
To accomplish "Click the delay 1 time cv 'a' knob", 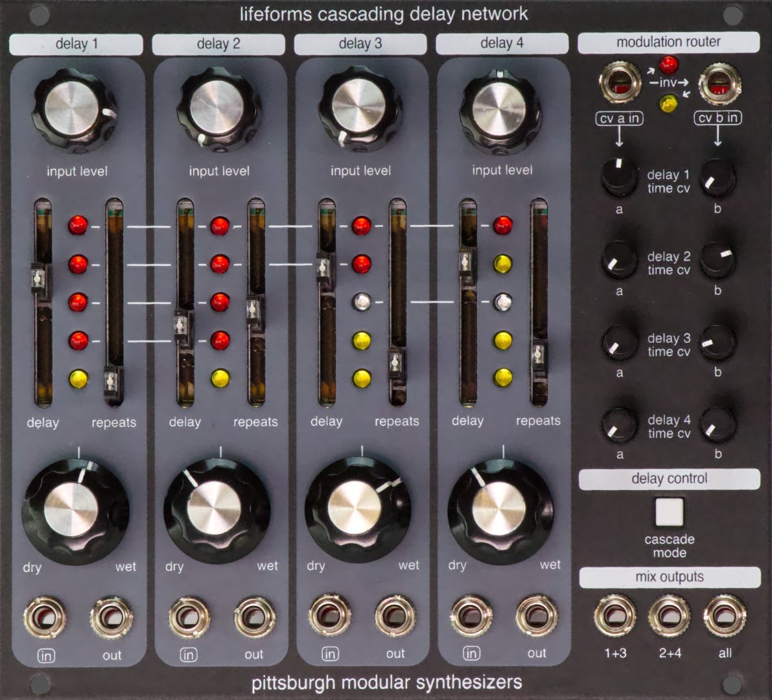I will (x=620, y=176).
